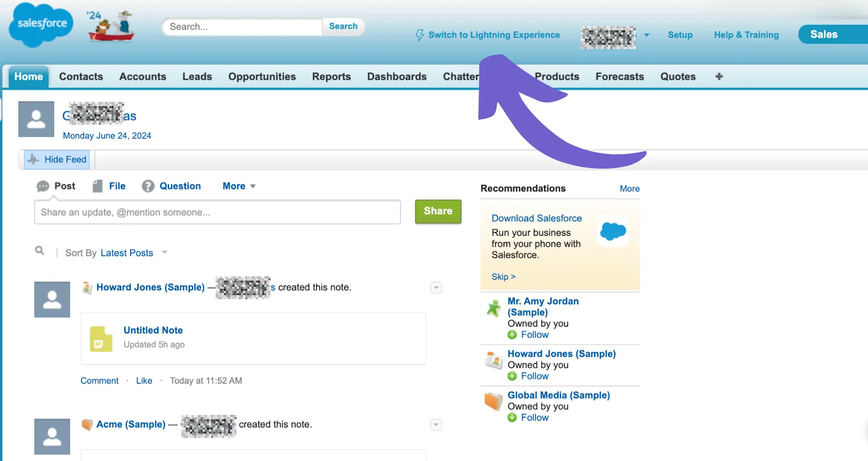
Task: Open the Contacts tab
Action: coord(81,76)
